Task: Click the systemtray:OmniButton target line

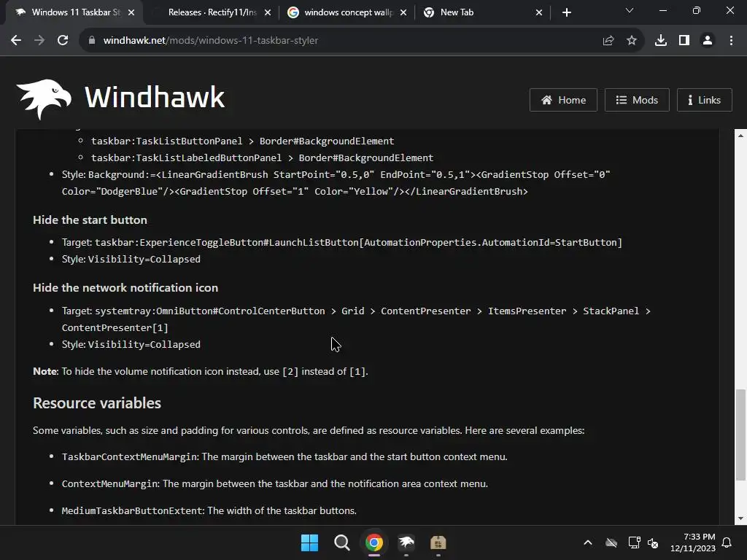Action: [x=356, y=319]
